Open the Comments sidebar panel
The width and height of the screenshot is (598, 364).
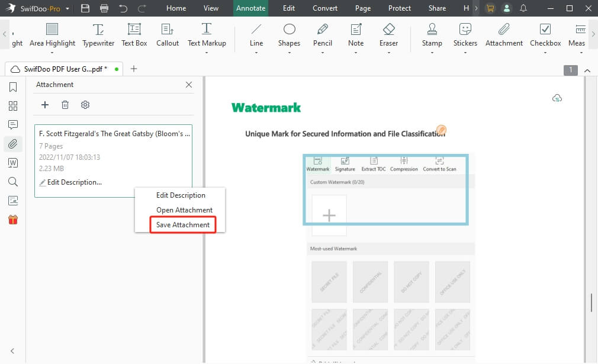point(13,125)
